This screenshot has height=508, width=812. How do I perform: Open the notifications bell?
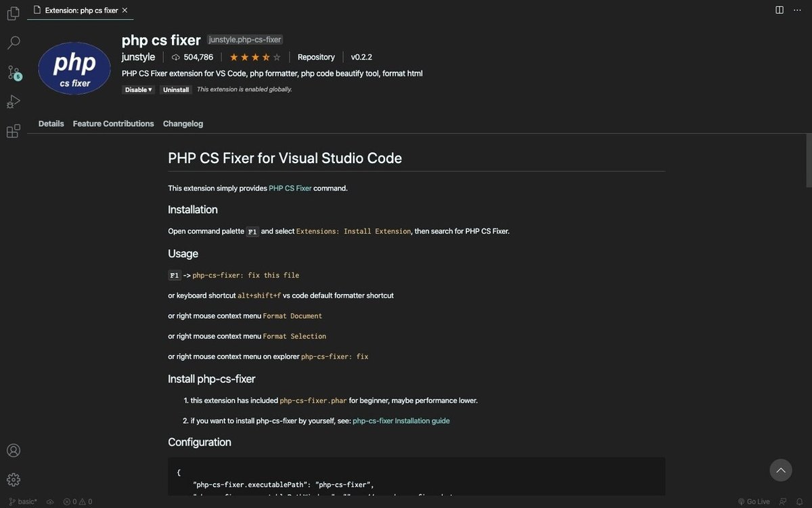(800, 501)
